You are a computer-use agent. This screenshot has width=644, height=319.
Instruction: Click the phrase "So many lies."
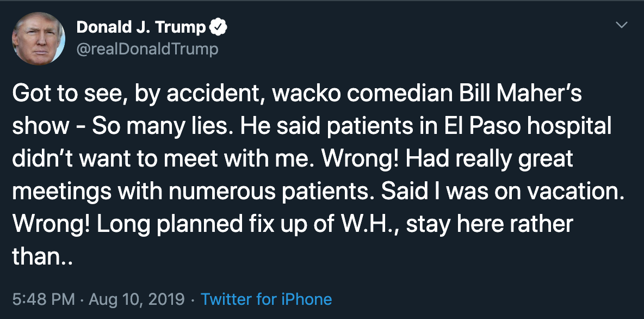click(163, 127)
